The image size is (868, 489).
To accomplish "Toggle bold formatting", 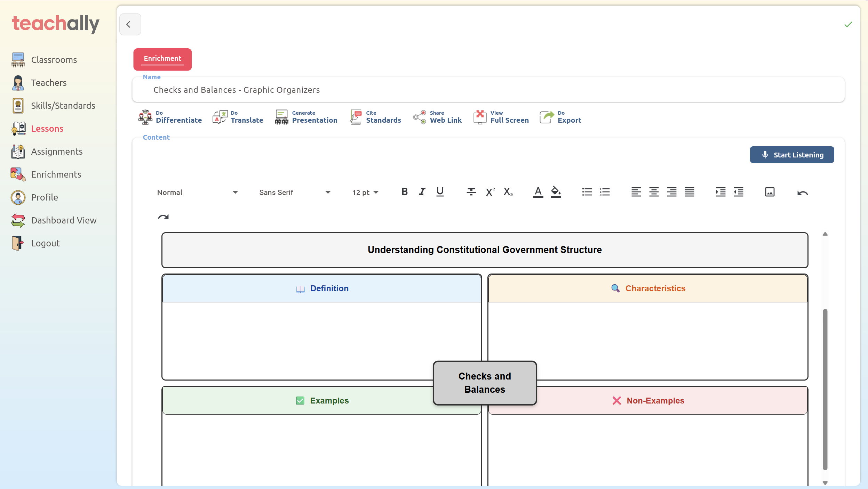I will (x=404, y=192).
